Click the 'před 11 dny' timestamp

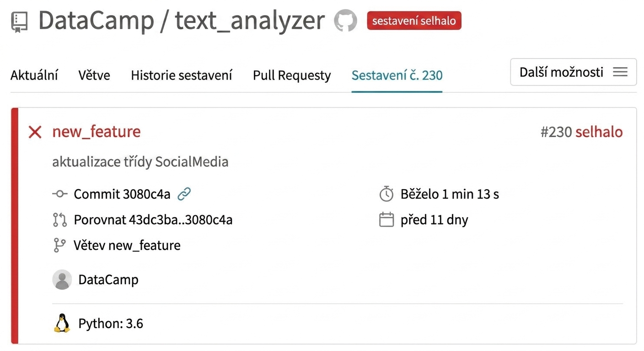tap(435, 220)
